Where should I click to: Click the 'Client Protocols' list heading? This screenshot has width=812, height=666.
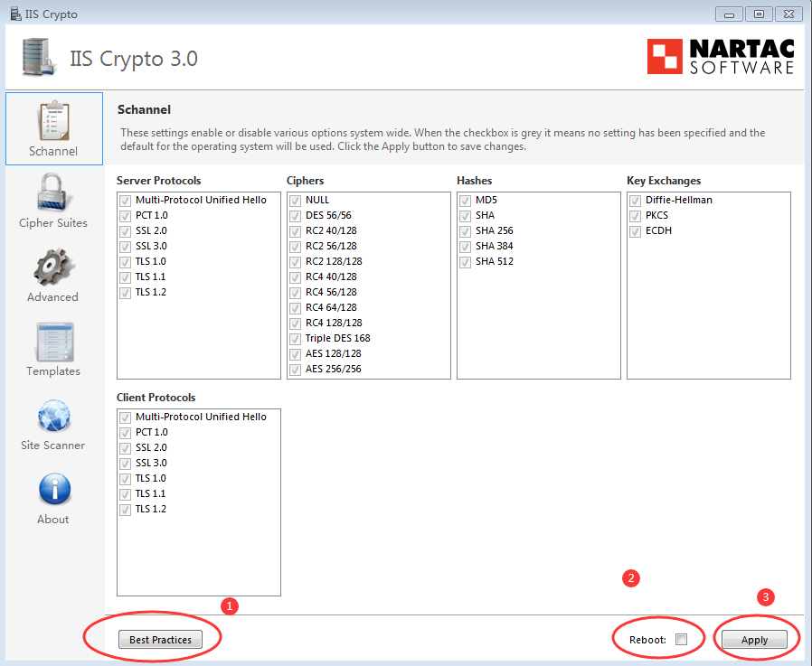[x=156, y=398]
